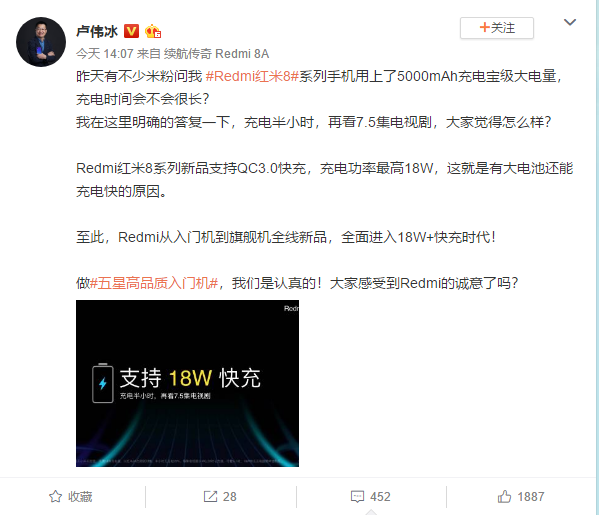Open 卢伟冰's profile avatar photo

coord(41,42)
